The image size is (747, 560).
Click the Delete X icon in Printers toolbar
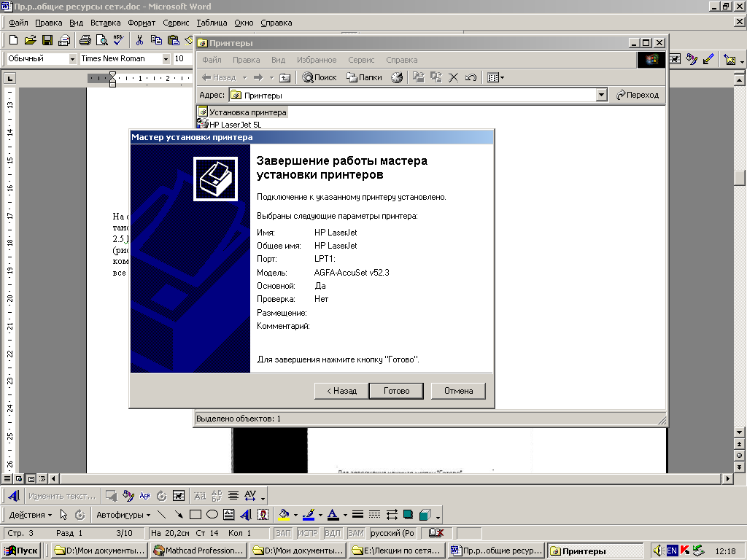click(454, 77)
